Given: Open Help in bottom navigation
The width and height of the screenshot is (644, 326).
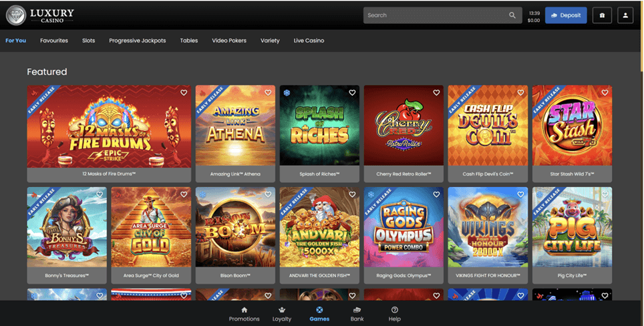Looking at the screenshot, I should point(395,315).
